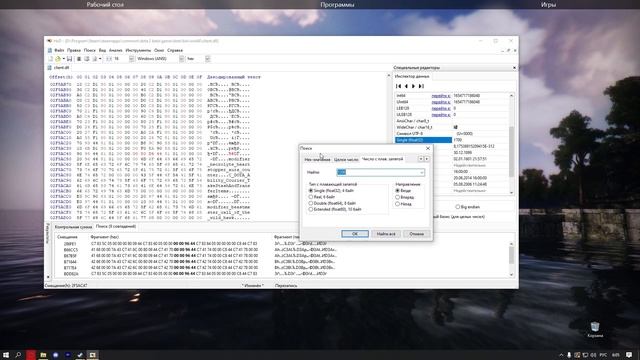The width and height of the screenshot is (640, 360).
Task: Open Инструменты menu
Action: click(x=138, y=50)
